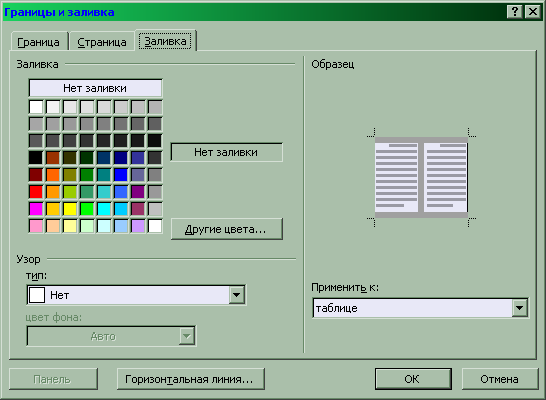Choose Нет заливки above the color grid
546x400 pixels.
coord(95,88)
